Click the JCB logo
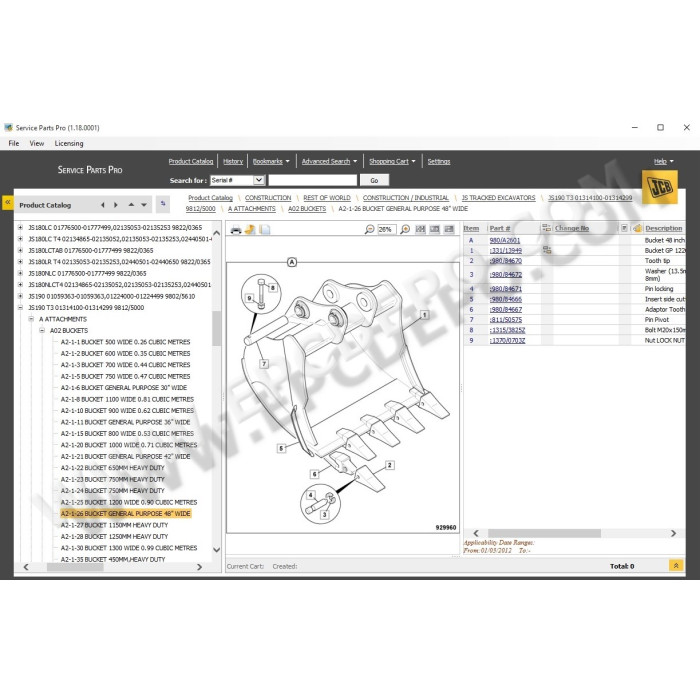 coord(659,188)
